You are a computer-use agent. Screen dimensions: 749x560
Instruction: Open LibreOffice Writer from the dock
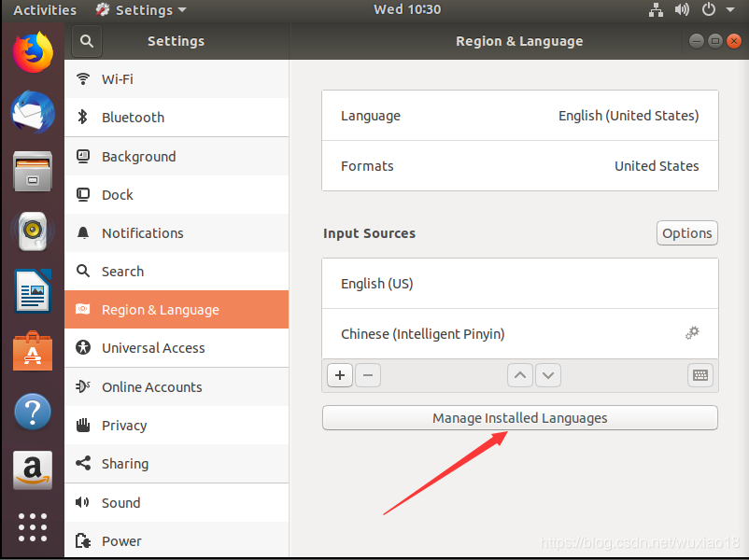point(33,291)
